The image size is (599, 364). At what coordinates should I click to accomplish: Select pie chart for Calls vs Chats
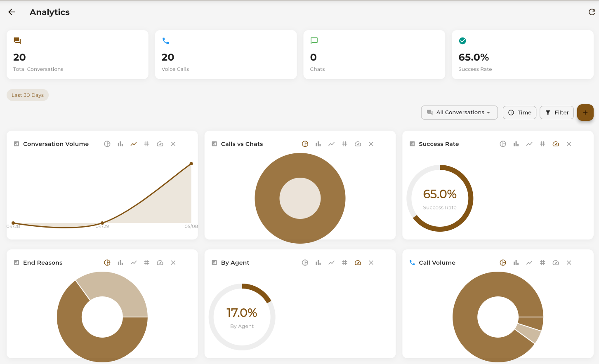(x=305, y=144)
